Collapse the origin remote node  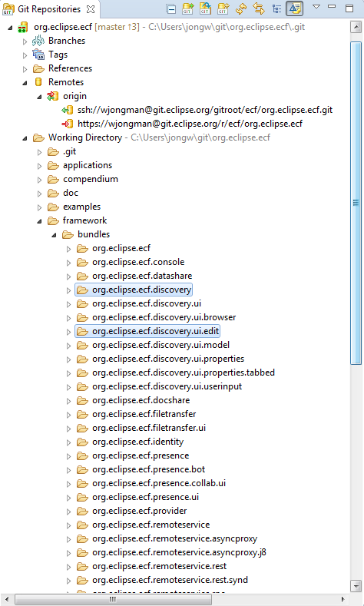tap(39, 97)
